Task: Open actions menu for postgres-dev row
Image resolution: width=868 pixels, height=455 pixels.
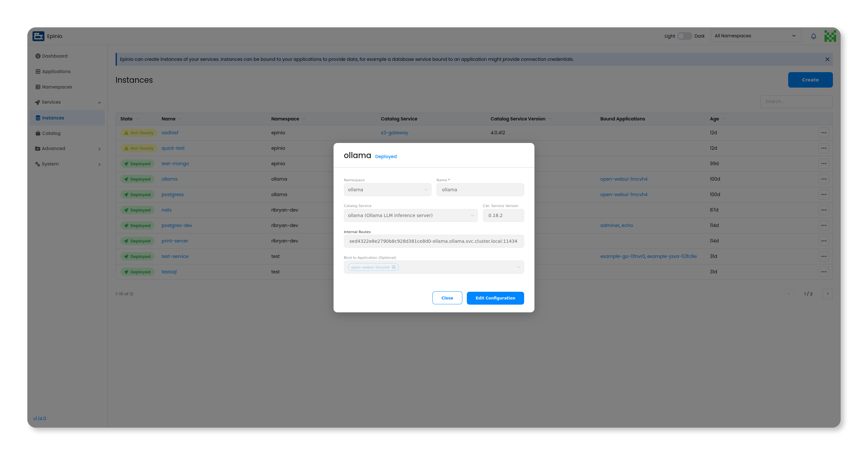Action: pos(824,225)
